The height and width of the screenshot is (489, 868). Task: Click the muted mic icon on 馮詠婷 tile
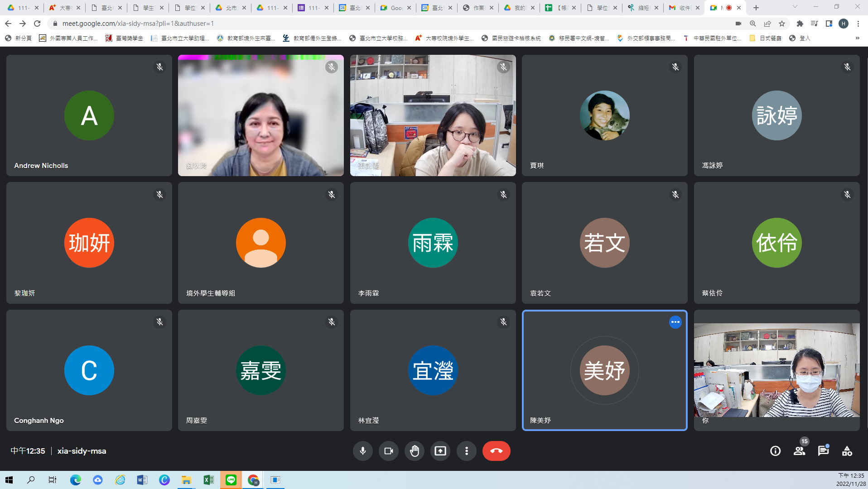[847, 67]
